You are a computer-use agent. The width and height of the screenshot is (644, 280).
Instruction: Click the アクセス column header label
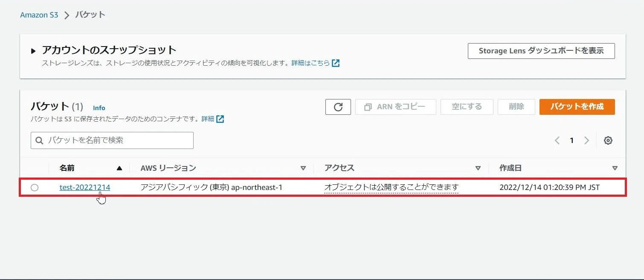[339, 168]
